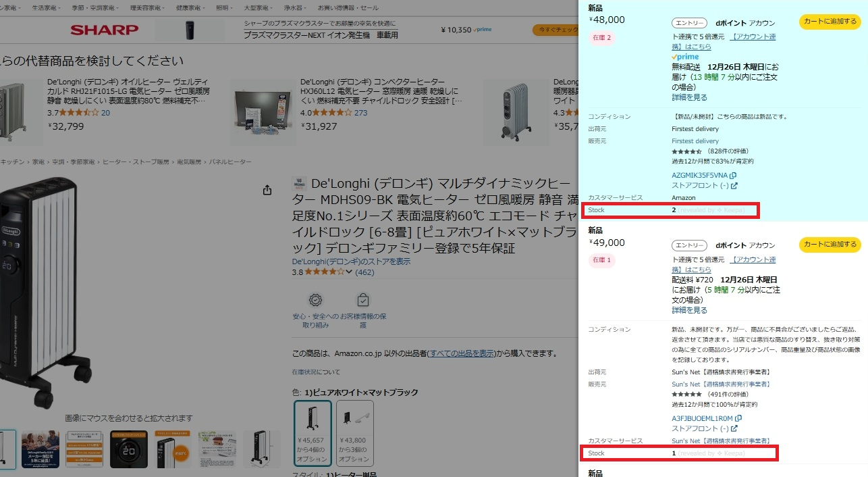The width and height of the screenshot is (868, 477).
Task: Click すべての出品を表示 link
Action: [x=461, y=353]
